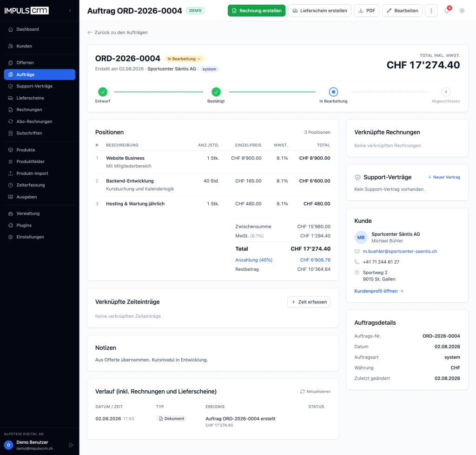Click + Neuer Vertrag link
This screenshot has width=476, height=455.
tap(444, 177)
